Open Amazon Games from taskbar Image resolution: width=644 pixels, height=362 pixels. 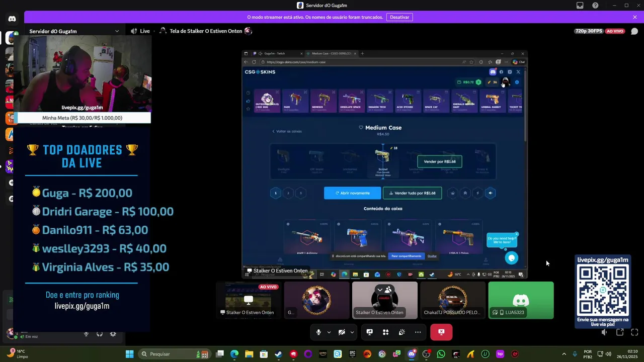[x=323, y=354]
